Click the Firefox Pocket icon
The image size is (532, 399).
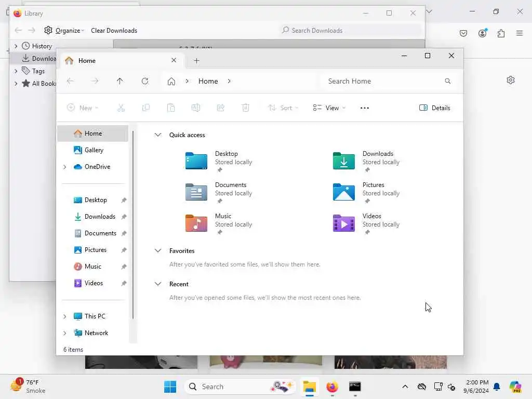(x=463, y=33)
